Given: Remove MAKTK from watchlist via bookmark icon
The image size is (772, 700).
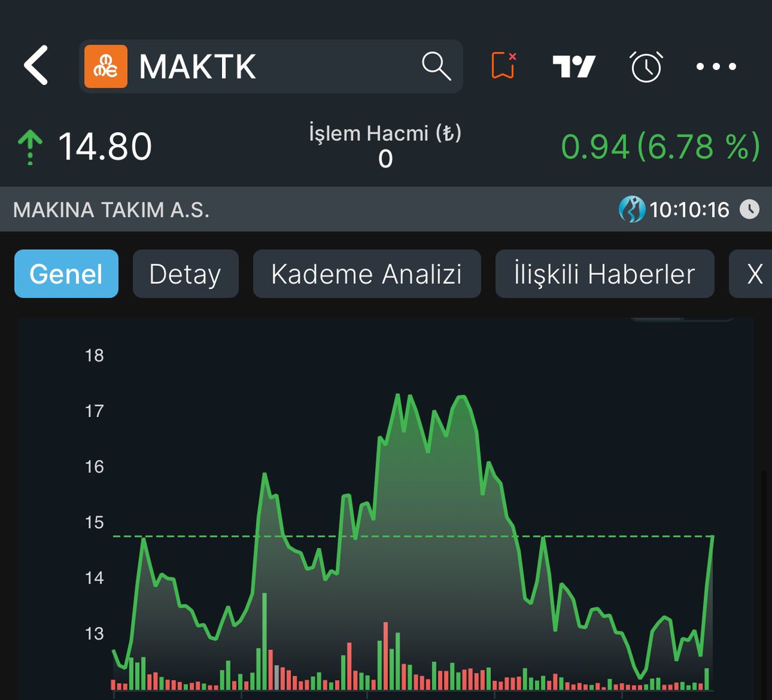Looking at the screenshot, I should (x=502, y=66).
